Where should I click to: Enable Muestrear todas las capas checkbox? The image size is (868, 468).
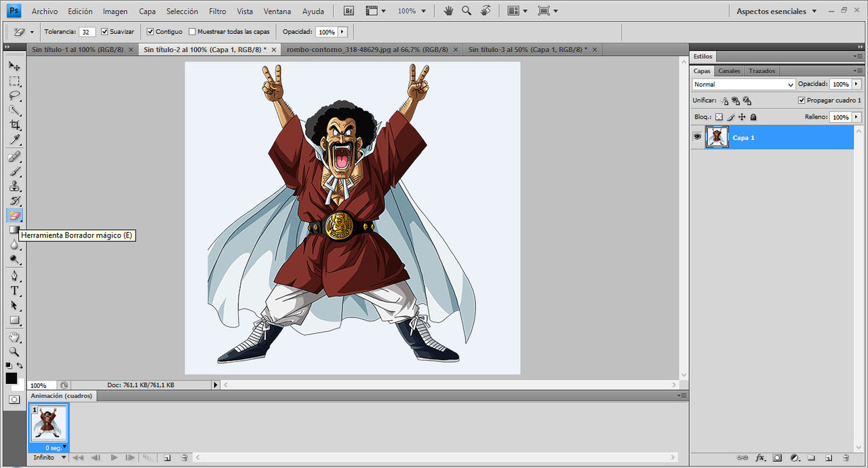click(192, 32)
